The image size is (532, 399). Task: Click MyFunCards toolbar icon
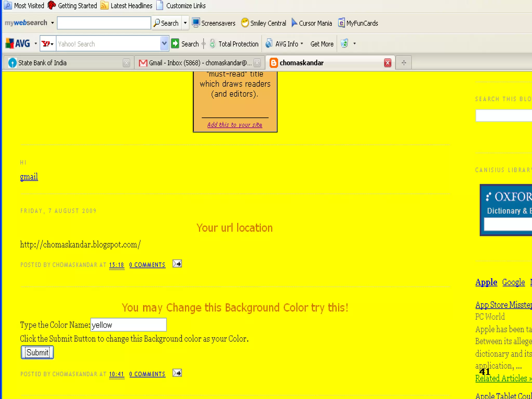[341, 23]
